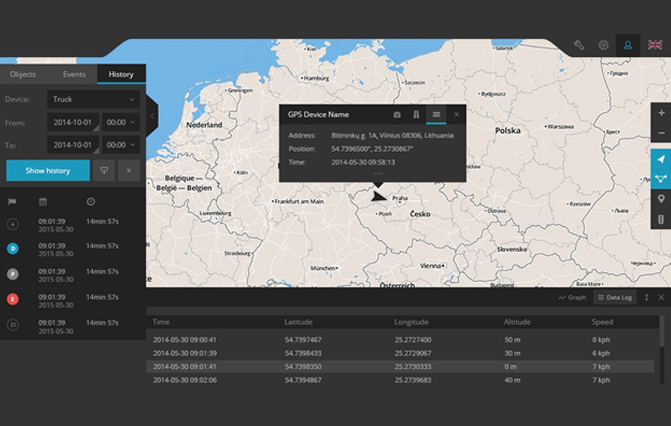Click the Show history button

click(47, 171)
